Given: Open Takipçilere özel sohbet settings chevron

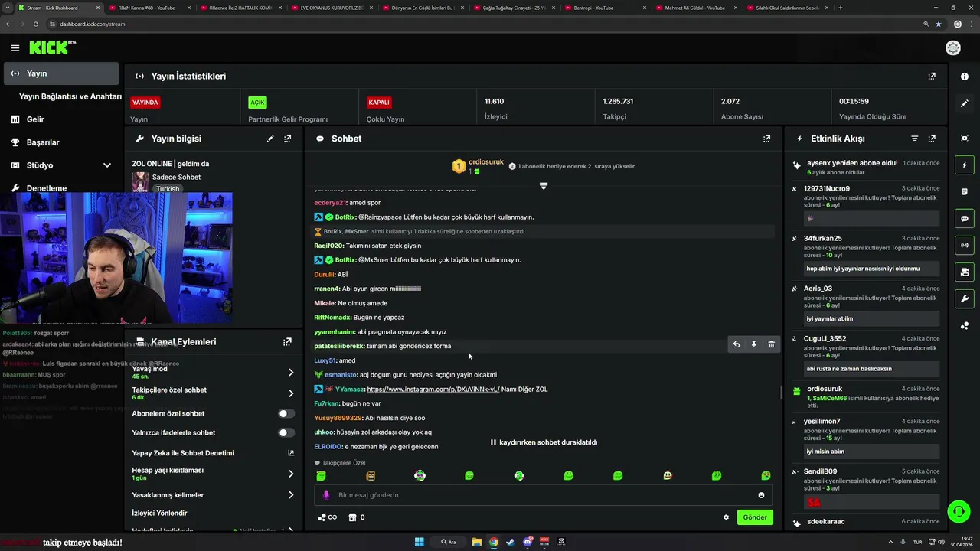Looking at the screenshot, I should (291, 393).
